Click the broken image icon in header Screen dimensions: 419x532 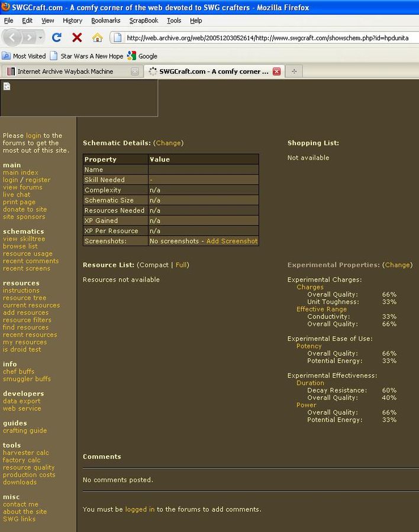coord(7,86)
